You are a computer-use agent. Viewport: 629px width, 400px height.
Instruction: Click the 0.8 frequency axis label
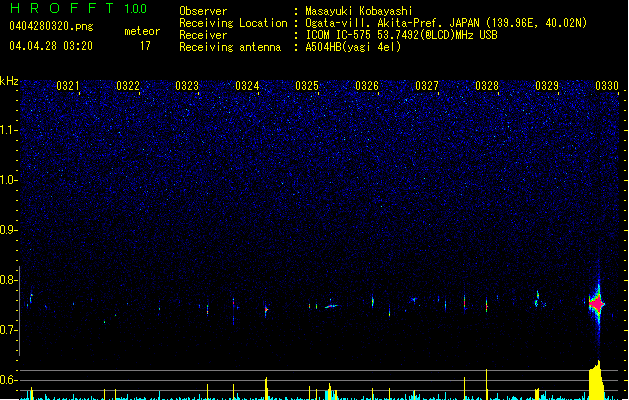pos(8,280)
